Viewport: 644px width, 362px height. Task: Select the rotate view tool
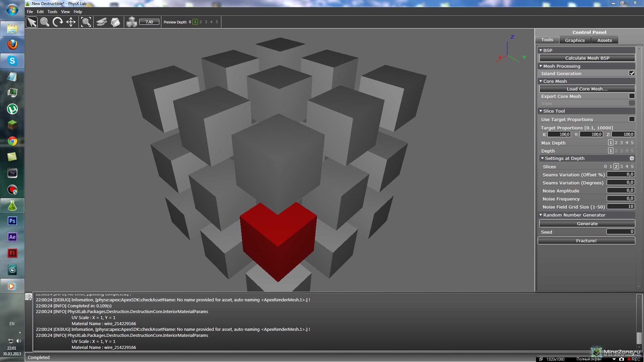click(x=58, y=22)
